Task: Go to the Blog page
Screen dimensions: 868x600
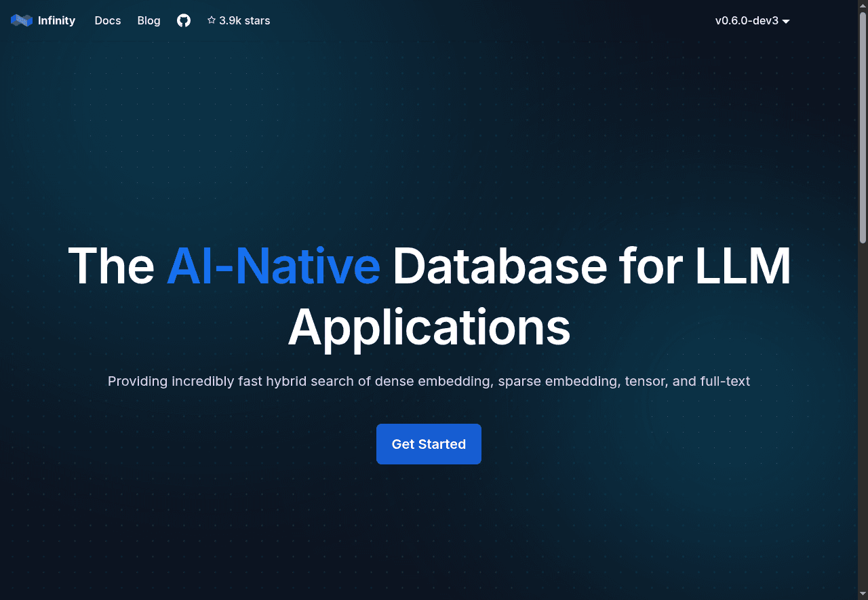Action: tap(149, 21)
